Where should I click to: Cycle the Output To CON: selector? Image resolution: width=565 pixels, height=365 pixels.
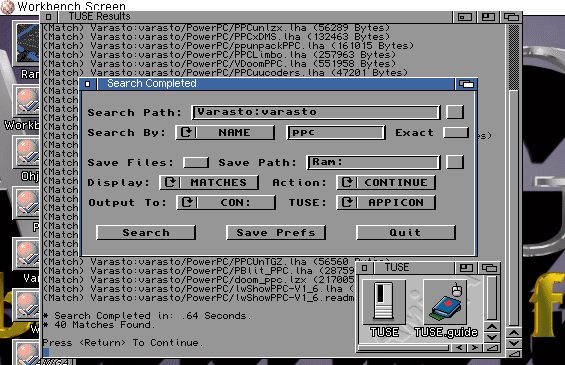point(226,202)
